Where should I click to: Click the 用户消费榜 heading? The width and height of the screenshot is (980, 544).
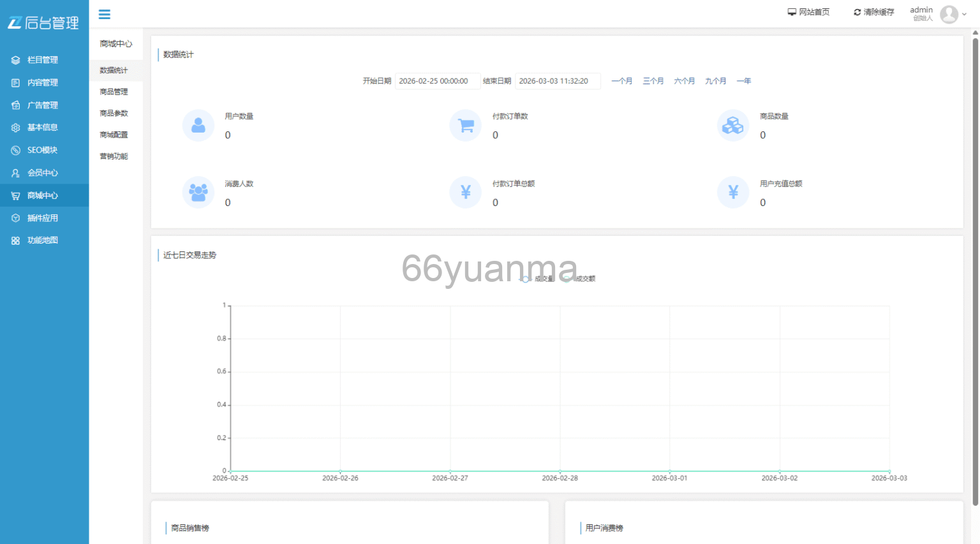pyautogui.click(x=604, y=528)
